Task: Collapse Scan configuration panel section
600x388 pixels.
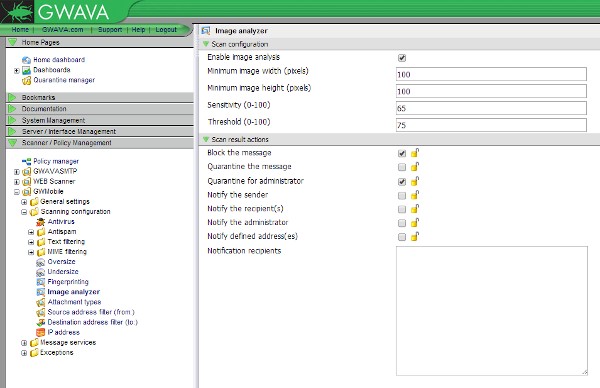Action: [206, 44]
